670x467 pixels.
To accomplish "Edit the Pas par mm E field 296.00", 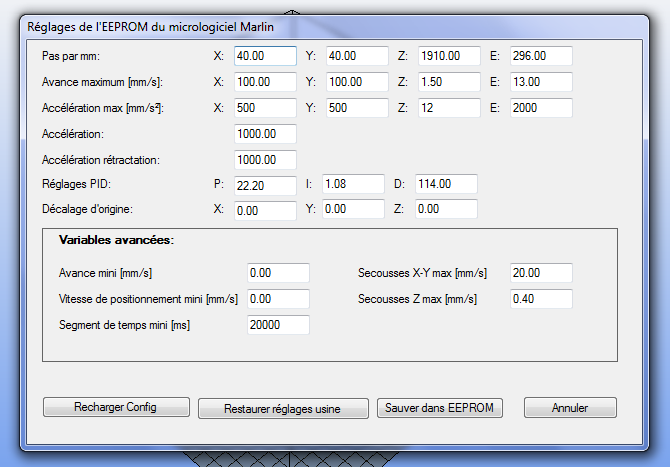I will click(541, 56).
